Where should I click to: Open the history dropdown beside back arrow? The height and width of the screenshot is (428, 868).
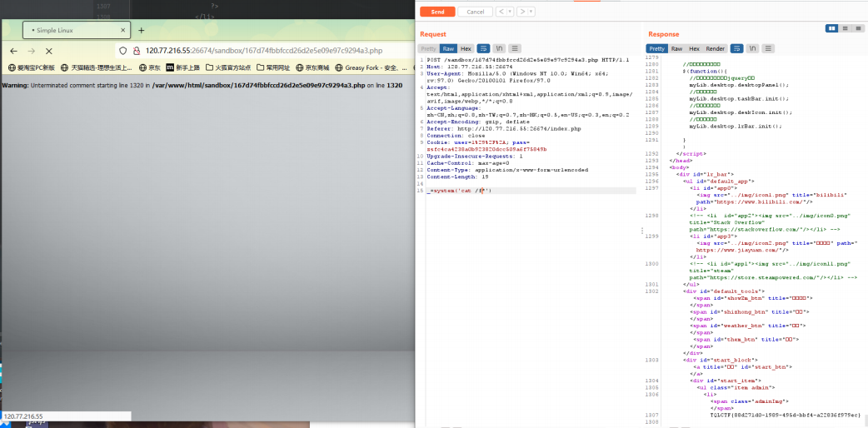509,12
